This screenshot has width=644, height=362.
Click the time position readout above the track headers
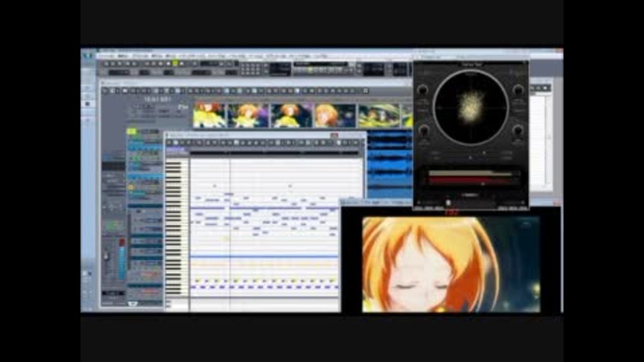click(x=157, y=99)
